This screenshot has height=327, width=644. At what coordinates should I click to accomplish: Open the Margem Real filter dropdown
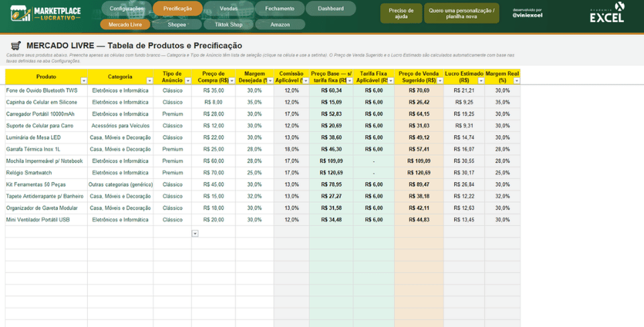coord(517,81)
